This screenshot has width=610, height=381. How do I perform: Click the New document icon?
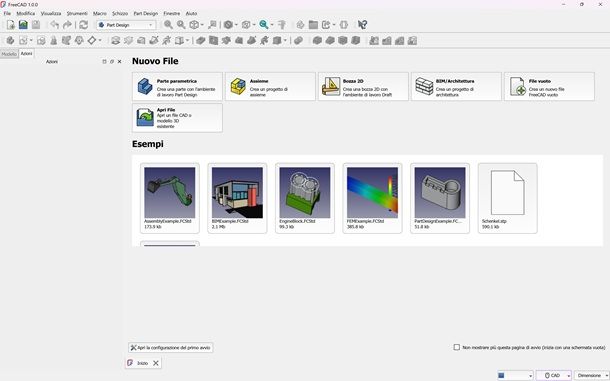[11, 25]
